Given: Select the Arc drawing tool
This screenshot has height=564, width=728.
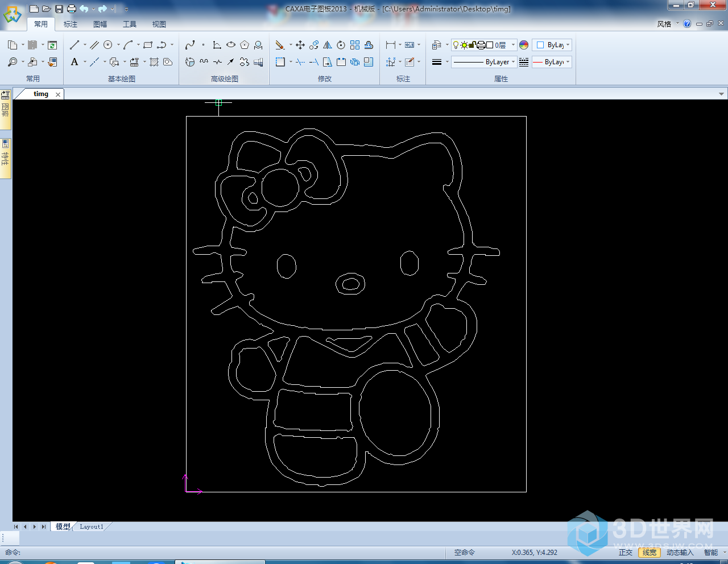Looking at the screenshot, I should click(x=129, y=45).
